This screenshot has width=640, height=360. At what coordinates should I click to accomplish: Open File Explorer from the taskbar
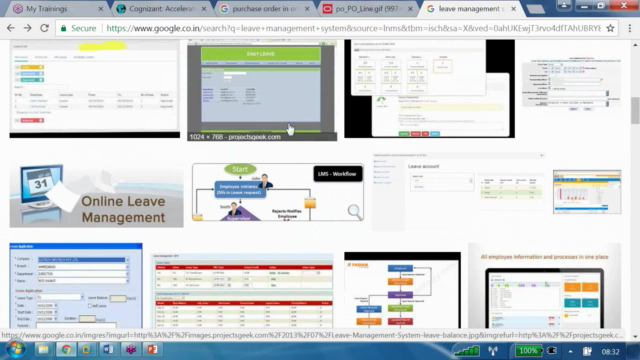[43, 350]
